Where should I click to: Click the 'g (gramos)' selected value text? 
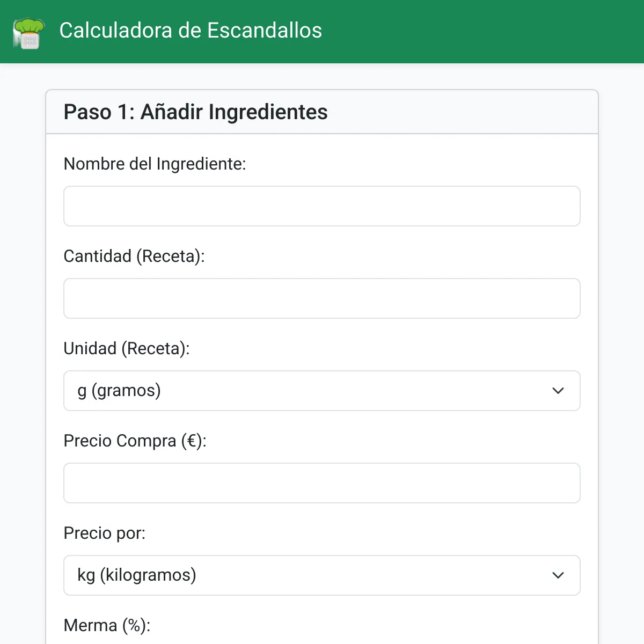click(119, 391)
